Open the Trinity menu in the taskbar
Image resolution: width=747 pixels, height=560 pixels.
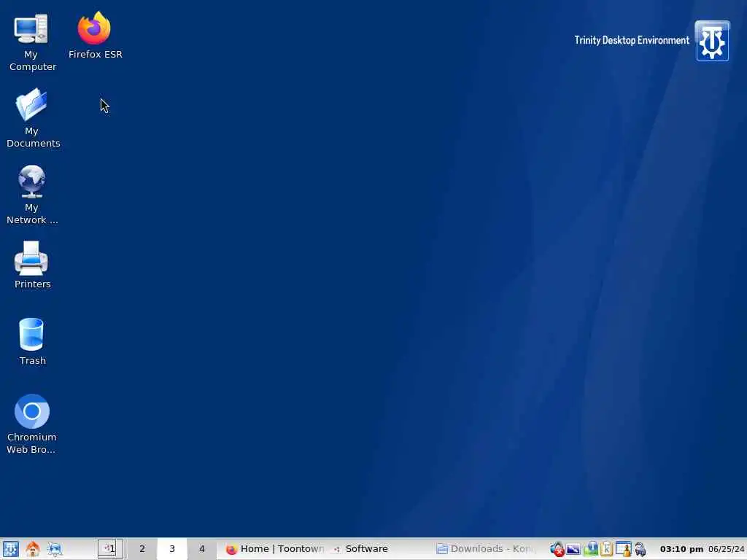click(10, 549)
